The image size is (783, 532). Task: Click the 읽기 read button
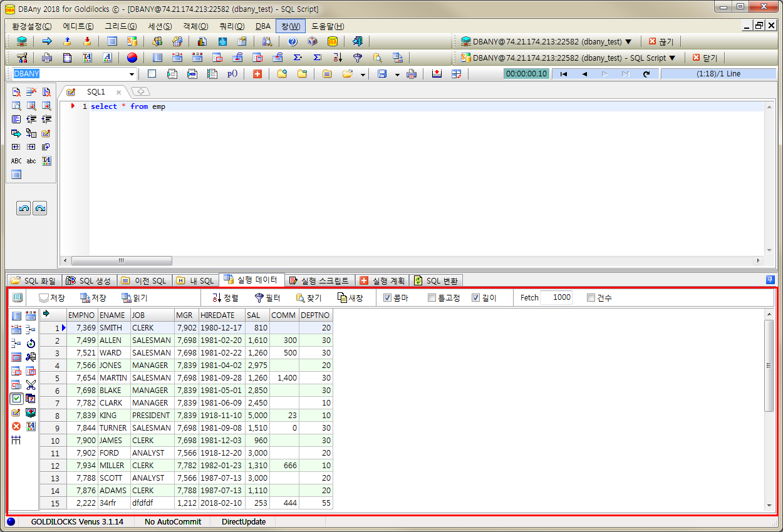click(135, 298)
